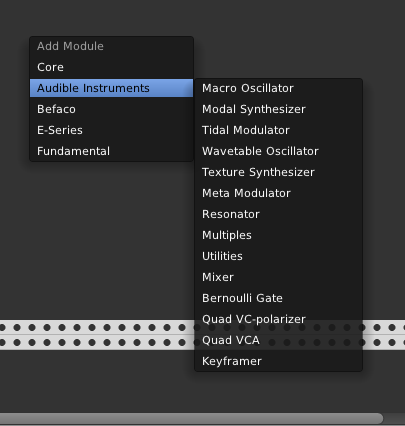This screenshot has width=405, height=426.
Task: Select the Keyframer module
Action: (278, 361)
